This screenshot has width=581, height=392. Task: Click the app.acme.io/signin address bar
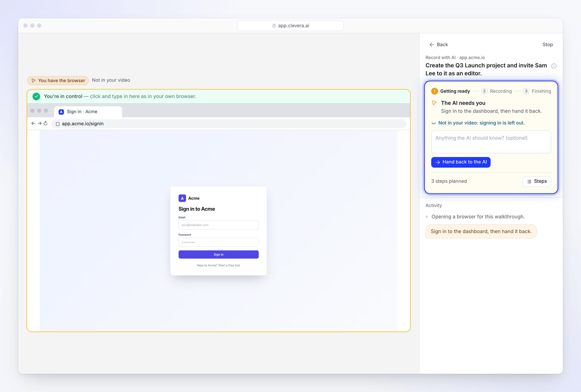(x=229, y=124)
